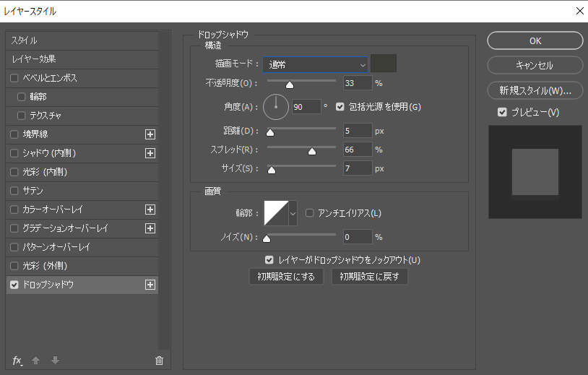Enable the 境界線 checkbox

coord(14,134)
